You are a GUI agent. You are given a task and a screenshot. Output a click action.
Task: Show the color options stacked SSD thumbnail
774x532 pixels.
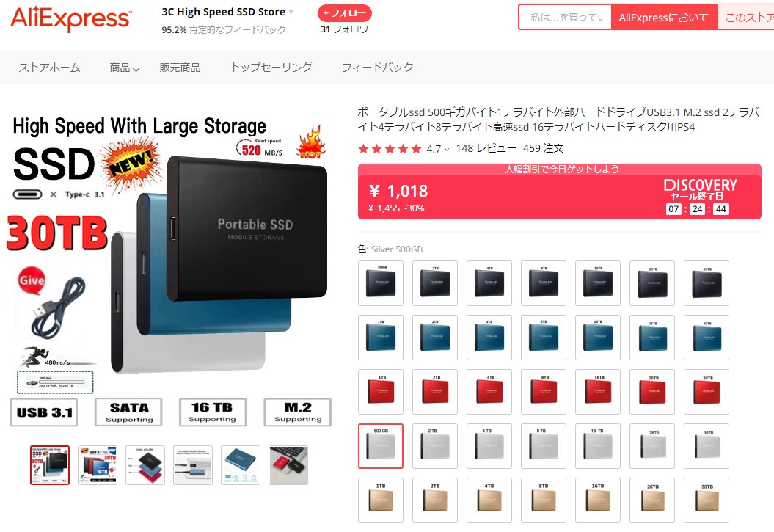[145, 465]
